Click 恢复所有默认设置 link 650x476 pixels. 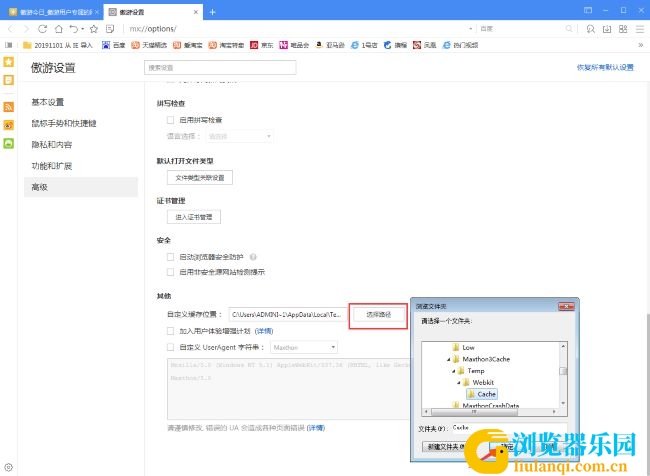tap(605, 67)
